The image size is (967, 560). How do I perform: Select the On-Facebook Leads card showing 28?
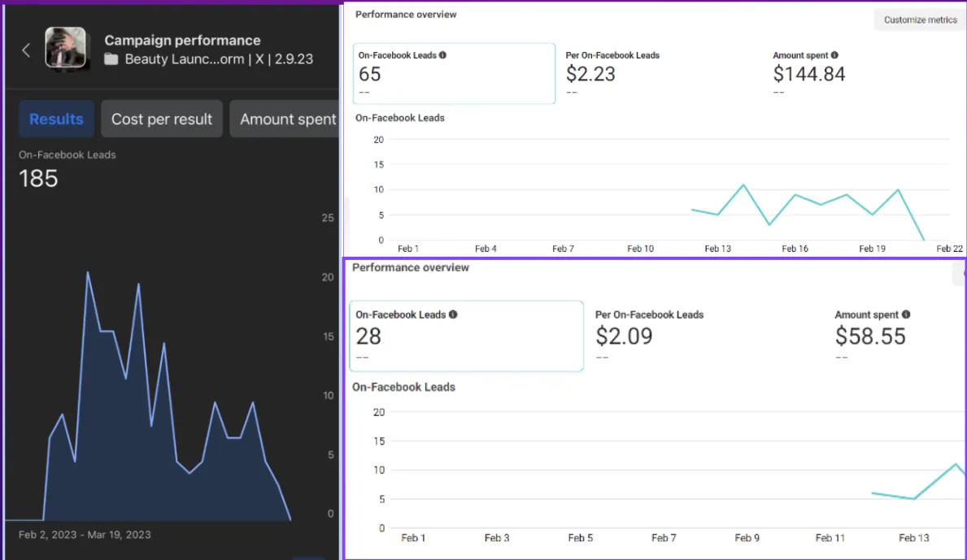[466, 336]
